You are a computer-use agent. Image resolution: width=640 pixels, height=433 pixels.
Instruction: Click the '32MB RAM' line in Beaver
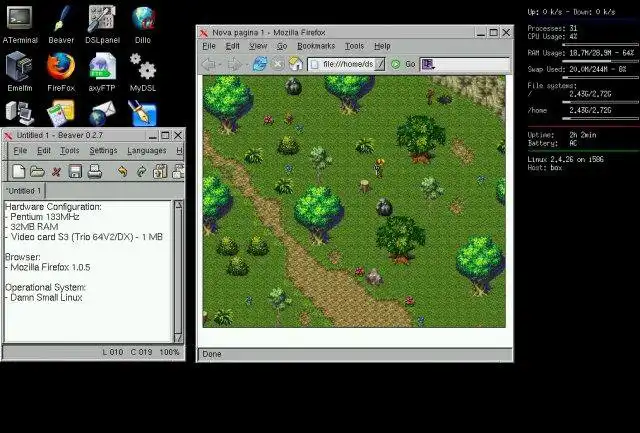(32, 227)
